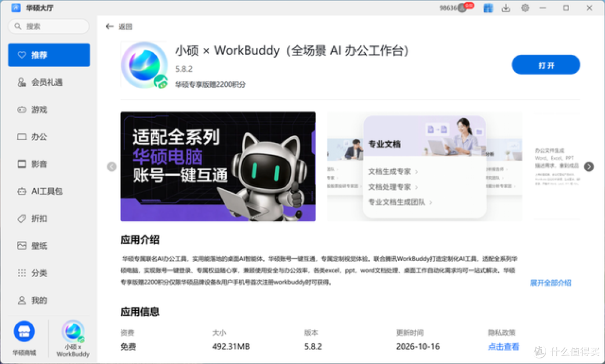Maximize the 华硕大厅 window

point(566,8)
